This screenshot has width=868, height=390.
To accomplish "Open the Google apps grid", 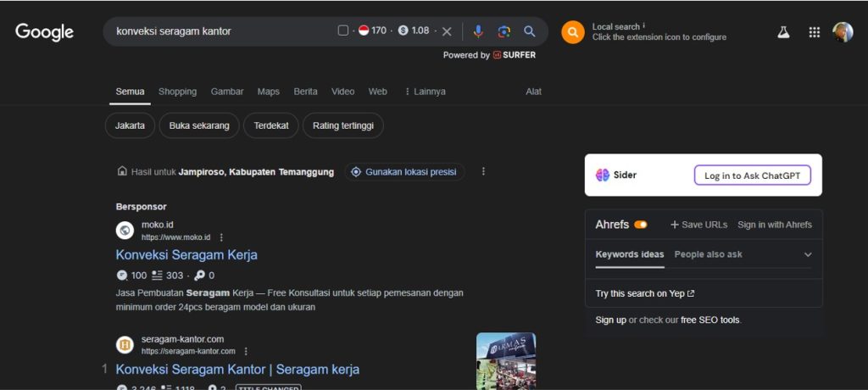I will 815,32.
